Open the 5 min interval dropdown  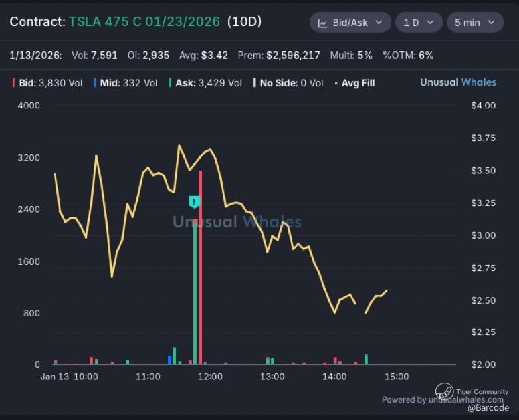coord(475,23)
